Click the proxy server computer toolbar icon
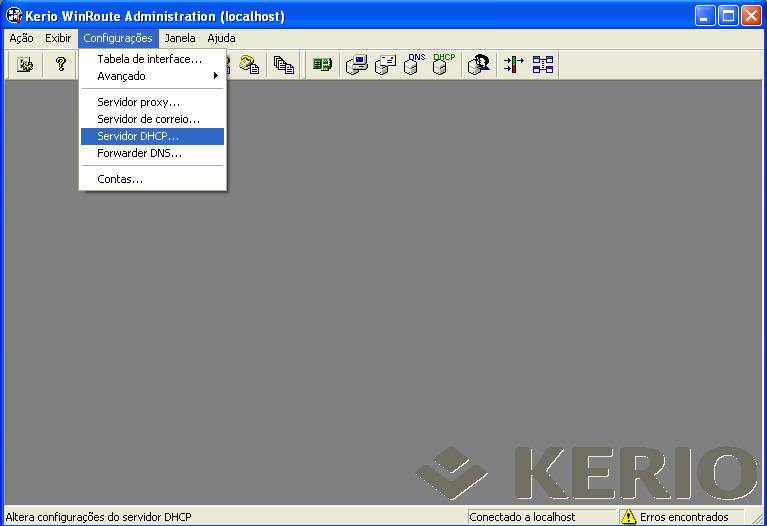The width and height of the screenshot is (767, 526). (x=357, y=65)
